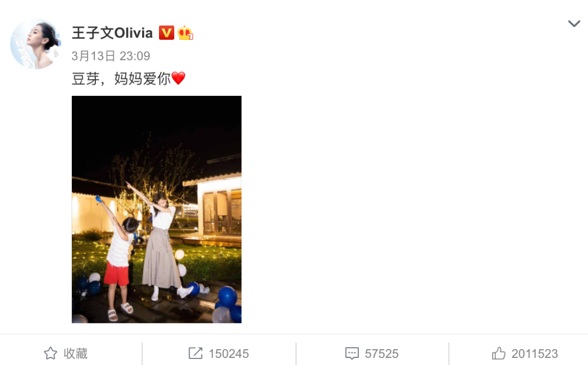The height and width of the screenshot is (365, 588).
Task: Open the post via timestamp 3月13日 23:09
Action: [111, 56]
